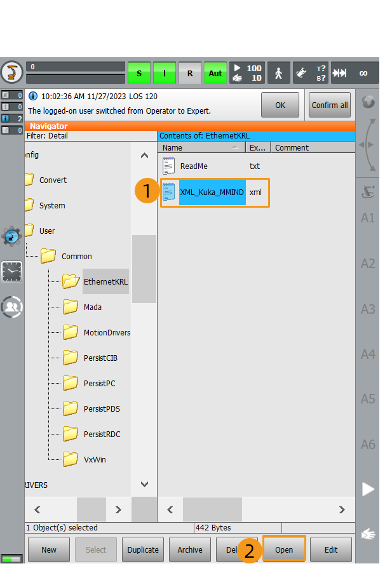Select the PersistPDS folder
Image resolution: width=392 pixels, height=566 pixels.
coord(102,408)
